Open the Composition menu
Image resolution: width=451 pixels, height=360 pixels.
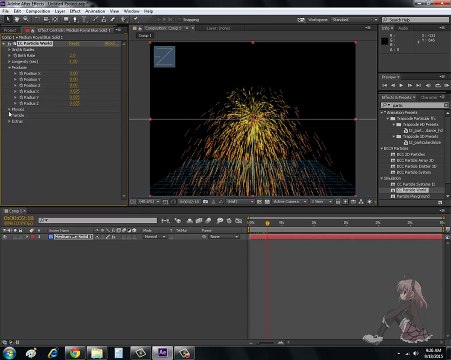pos(38,11)
